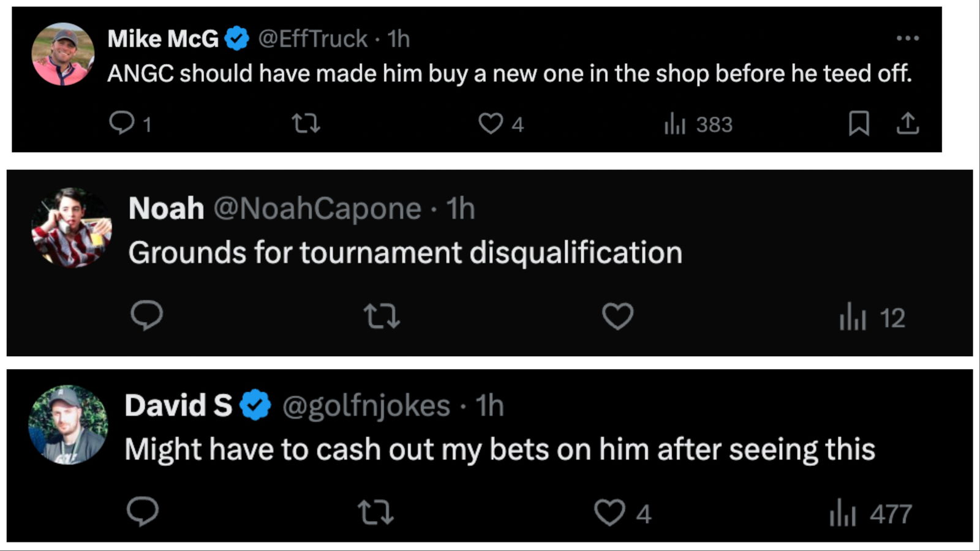
Task: Open more options on Mike McG's tweet
Action: click(x=907, y=38)
